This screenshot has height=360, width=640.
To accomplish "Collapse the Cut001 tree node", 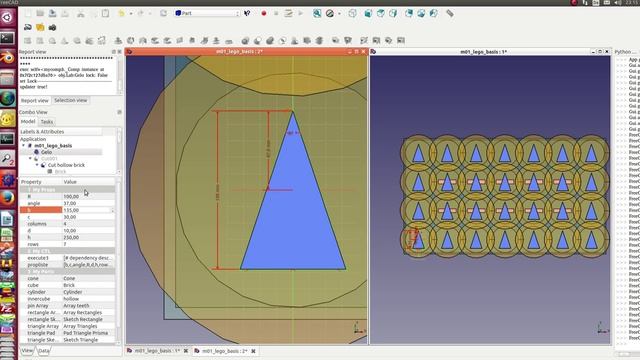I will pos(30,158).
